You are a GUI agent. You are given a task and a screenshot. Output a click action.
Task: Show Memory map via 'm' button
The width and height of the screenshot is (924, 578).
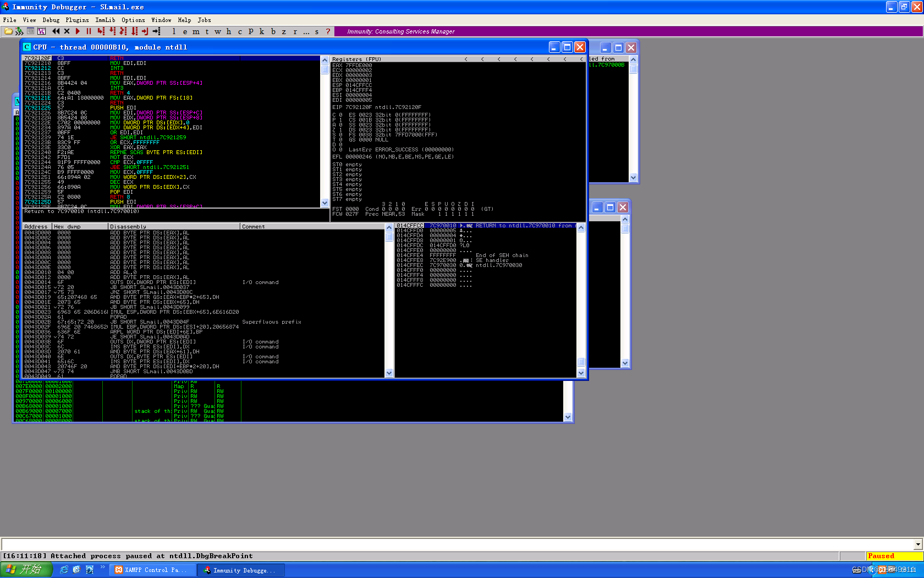click(x=196, y=31)
